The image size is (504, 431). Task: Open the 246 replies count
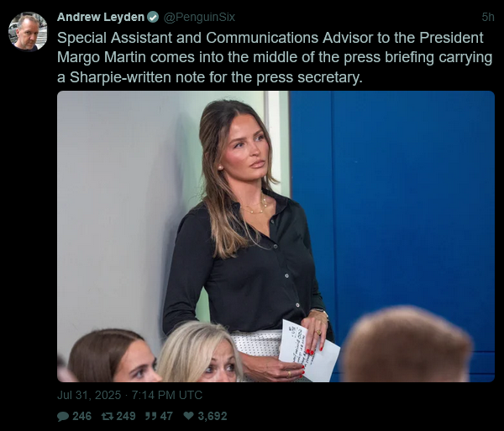[x=82, y=416]
